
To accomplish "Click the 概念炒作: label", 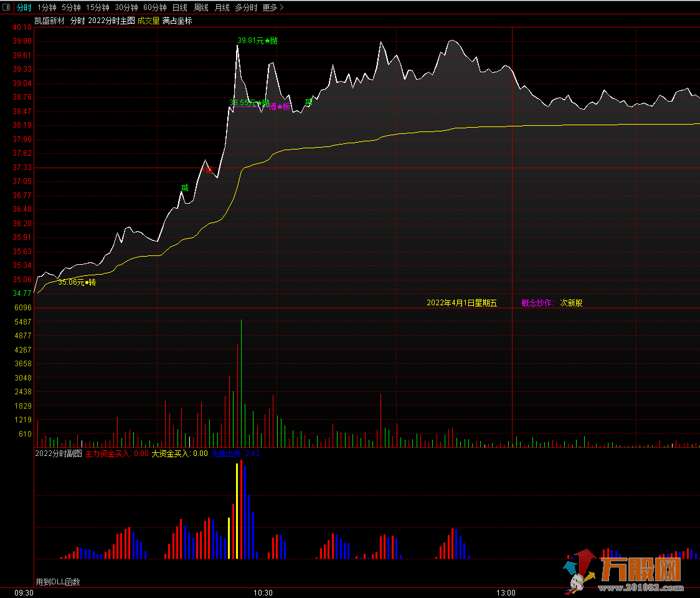I will tap(537, 303).
